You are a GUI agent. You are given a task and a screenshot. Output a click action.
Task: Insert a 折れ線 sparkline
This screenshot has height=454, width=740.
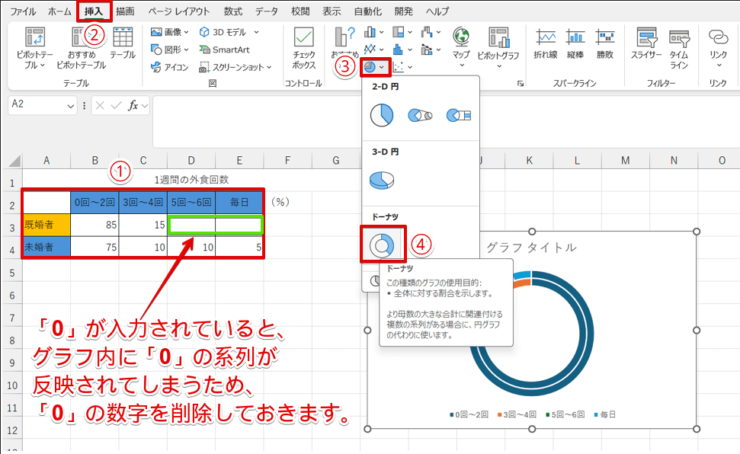pyautogui.click(x=546, y=43)
